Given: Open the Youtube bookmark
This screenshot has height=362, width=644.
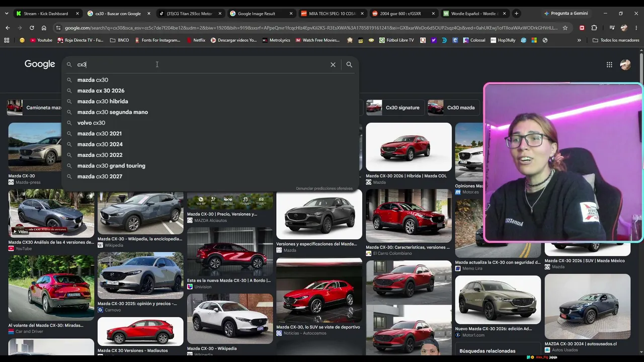Looking at the screenshot, I should point(41,40).
